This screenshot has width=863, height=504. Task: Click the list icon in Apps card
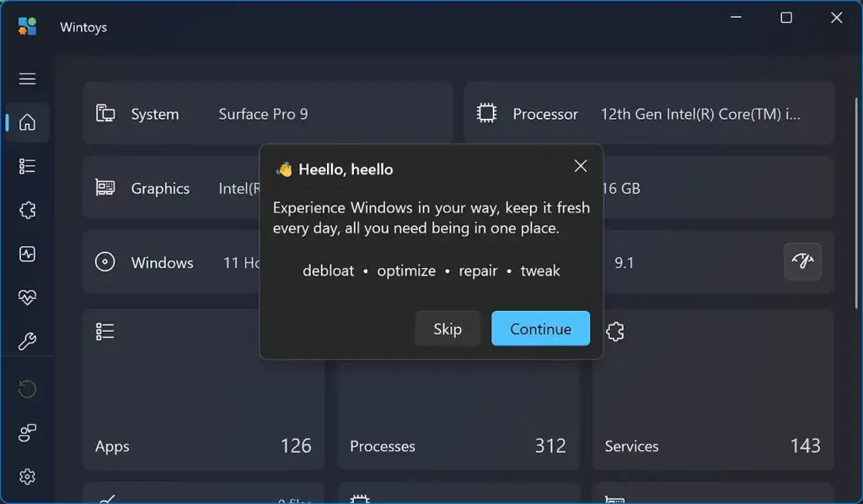tap(105, 331)
